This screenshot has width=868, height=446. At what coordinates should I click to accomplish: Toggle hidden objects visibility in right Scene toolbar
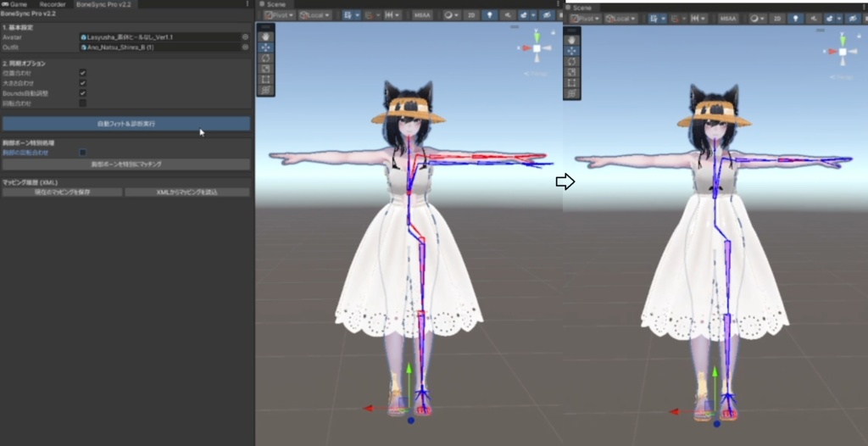pyautogui.click(x=853, y=19)
